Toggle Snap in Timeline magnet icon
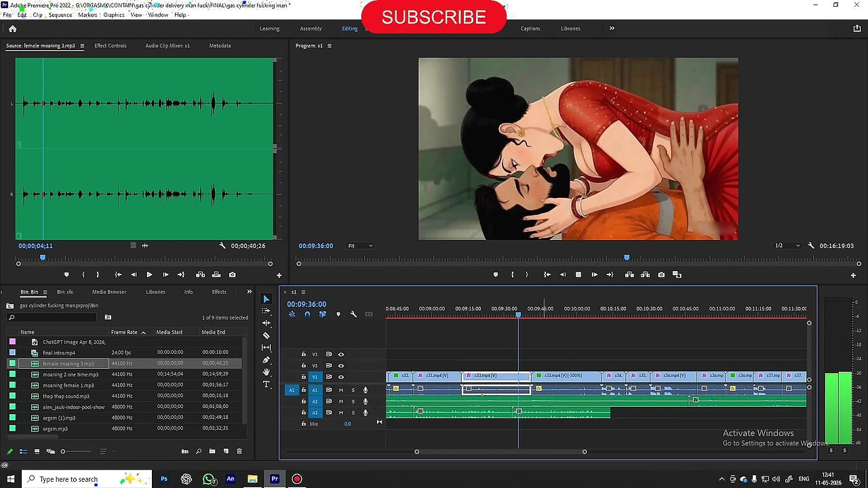868x488 pixels. (x=307, y=314)
